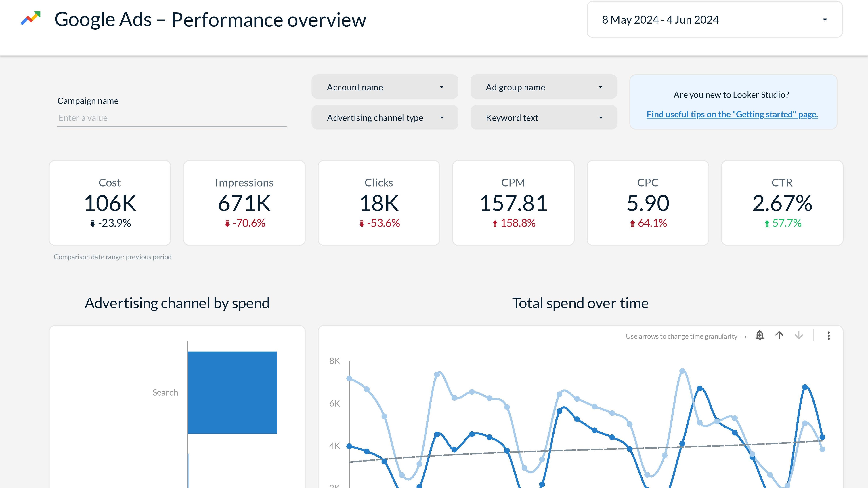
Task: Open the "Getting started" page link
Action: (732, 114)
